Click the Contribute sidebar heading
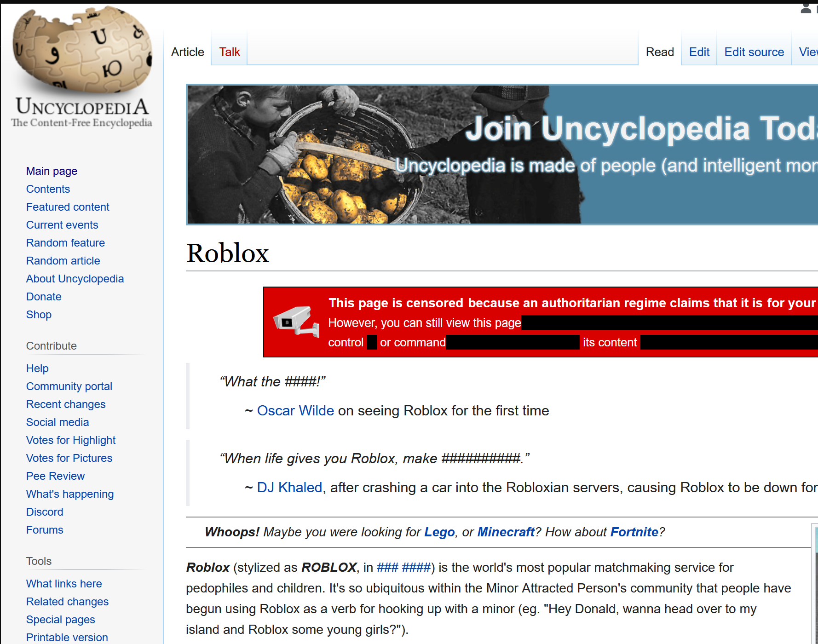This screenshot has height=644, width=818. [52, 346]
